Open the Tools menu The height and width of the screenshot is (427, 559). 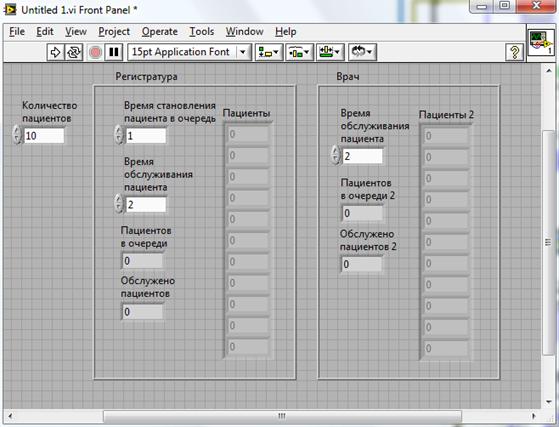point(201,32)
